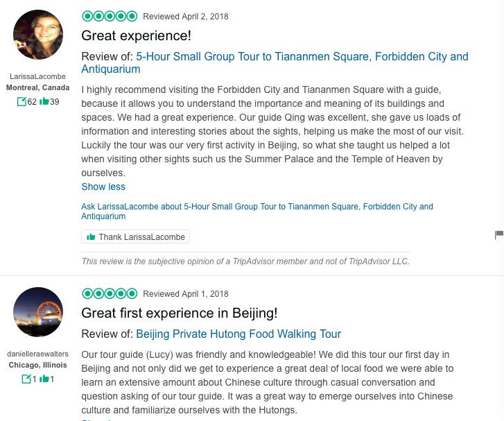
Task: Click the "Reviewed April 1, 2018" date
Action: tap(185, 294)
